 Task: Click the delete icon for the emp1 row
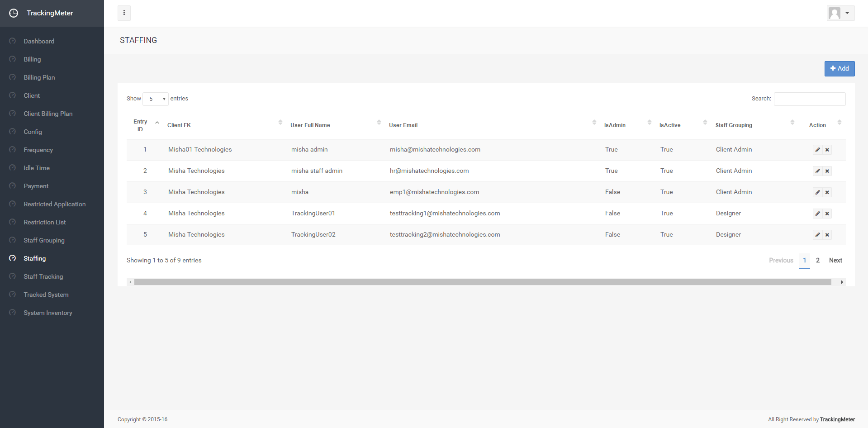click(x=827, y=192)
